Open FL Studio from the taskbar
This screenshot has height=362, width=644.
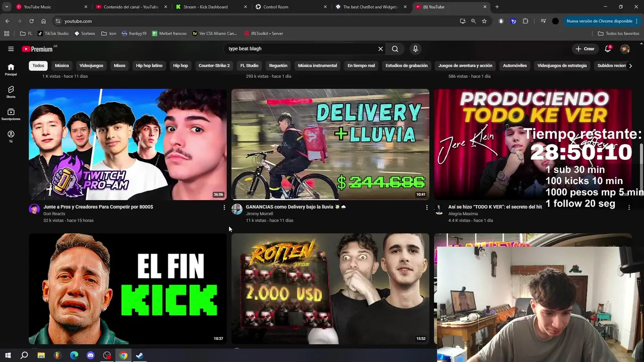[x=57, y=355]
